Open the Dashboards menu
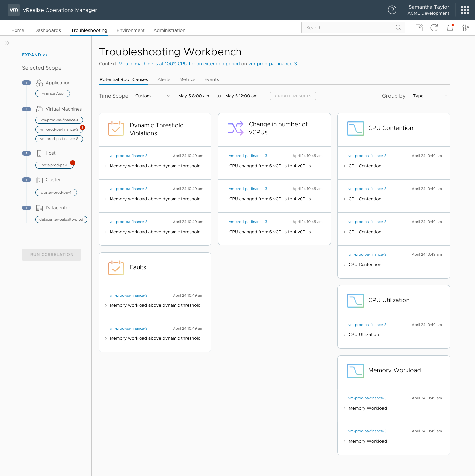Image resolution: width=475 pixels, height=476 pixels. point(47,30)
